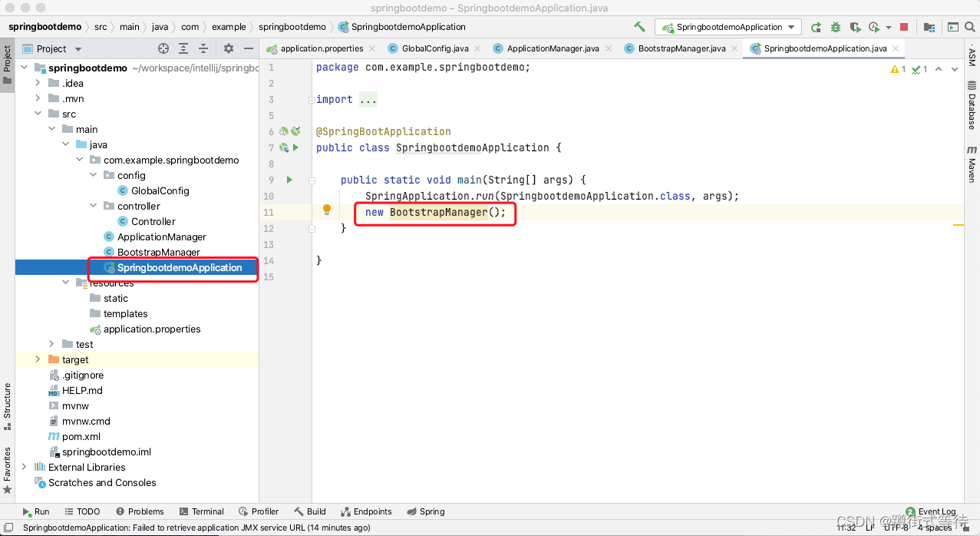This screenshot has width=980, height=536.
Task: Go to next highlighted error arrow
Action: click(x=955, y=69)
